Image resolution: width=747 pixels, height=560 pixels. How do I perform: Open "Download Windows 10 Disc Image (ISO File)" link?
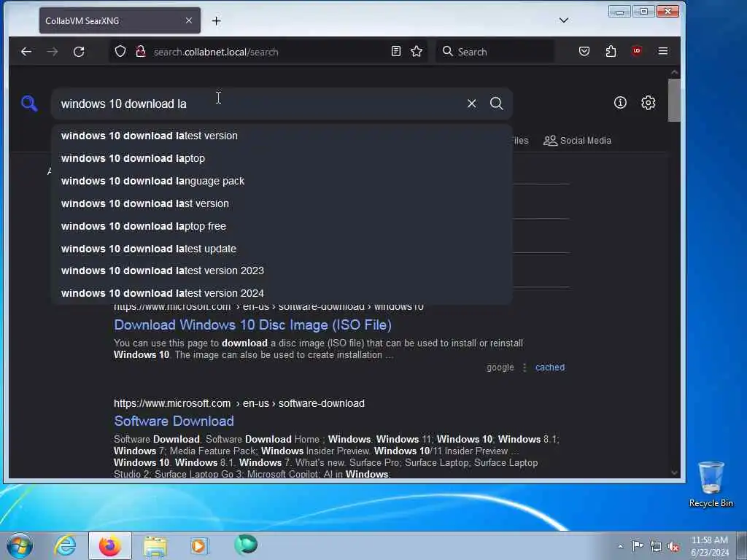pos(252,324)
